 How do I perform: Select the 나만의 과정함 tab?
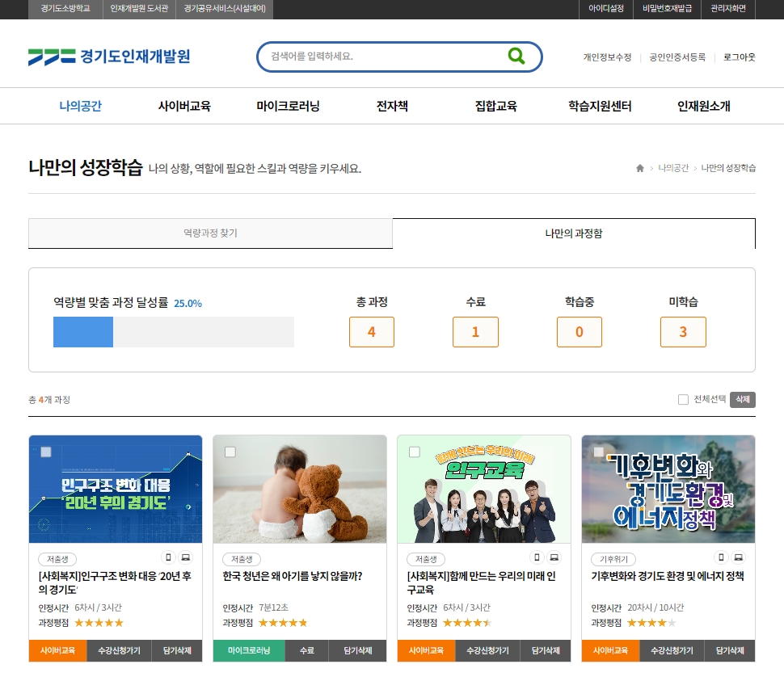tap(574, 233)
